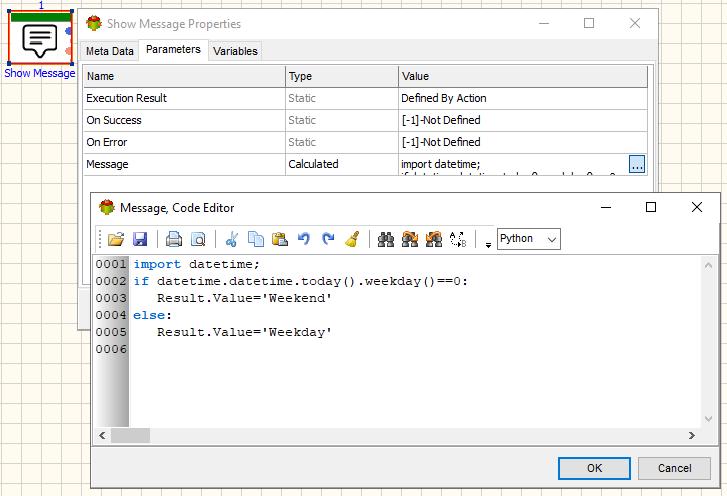Confirm code with OK button
The width and height of the screenshot is (727, 496).
(x=594, y=468)
